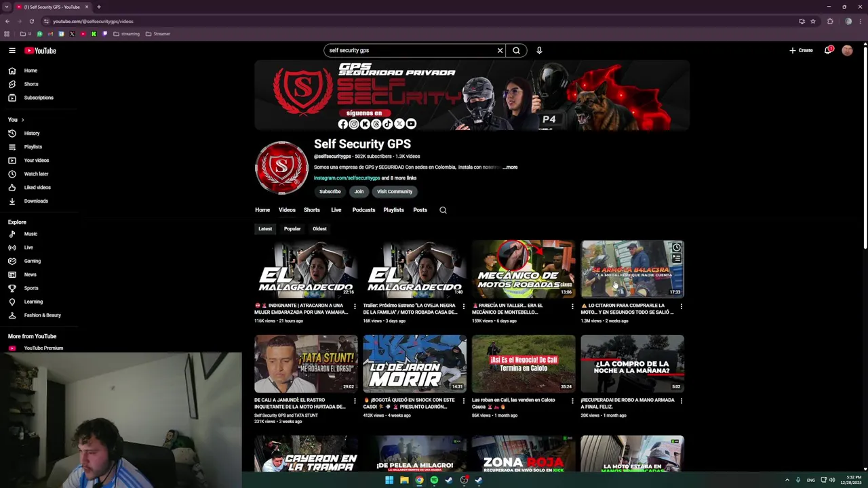Expand channel description with ...more
This screenshot has height=488, width=868.
pyautogui.click(x=510, y=167)
